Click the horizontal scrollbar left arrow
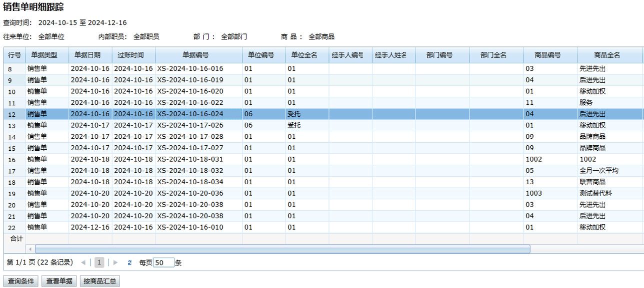Viewport: 644px width, 288px height. point(30,249)
